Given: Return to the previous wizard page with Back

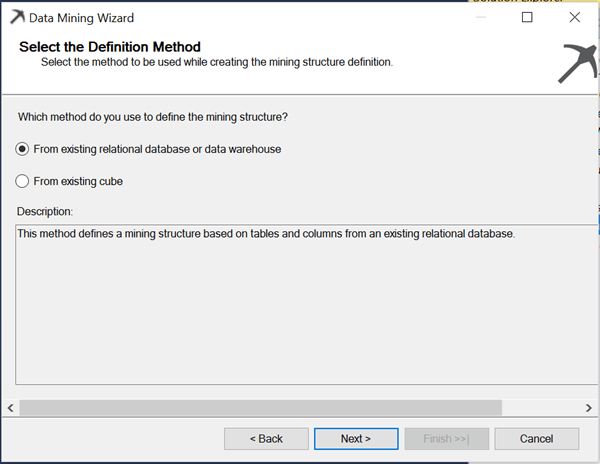Looking at the screenshot, I should pyautogui.click(x=266, y=438).
